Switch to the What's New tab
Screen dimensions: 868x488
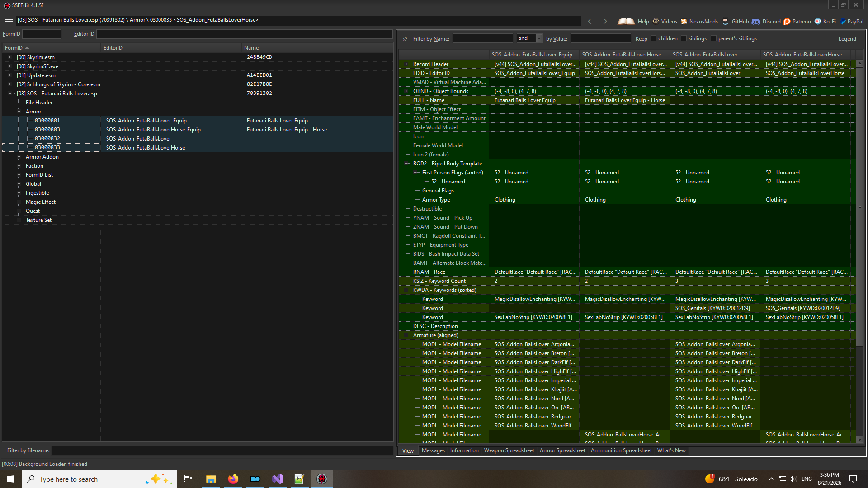click(671, 450)
